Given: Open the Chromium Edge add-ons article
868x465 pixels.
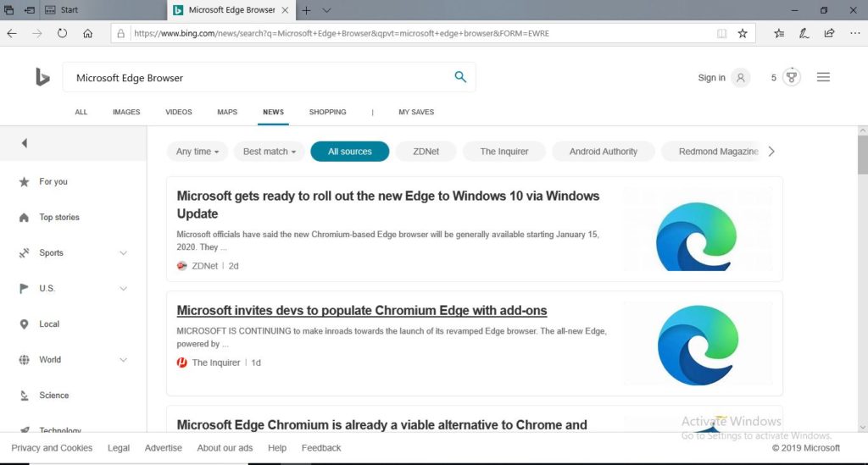Looking at the screenshot, I should (x=362, y=310).
